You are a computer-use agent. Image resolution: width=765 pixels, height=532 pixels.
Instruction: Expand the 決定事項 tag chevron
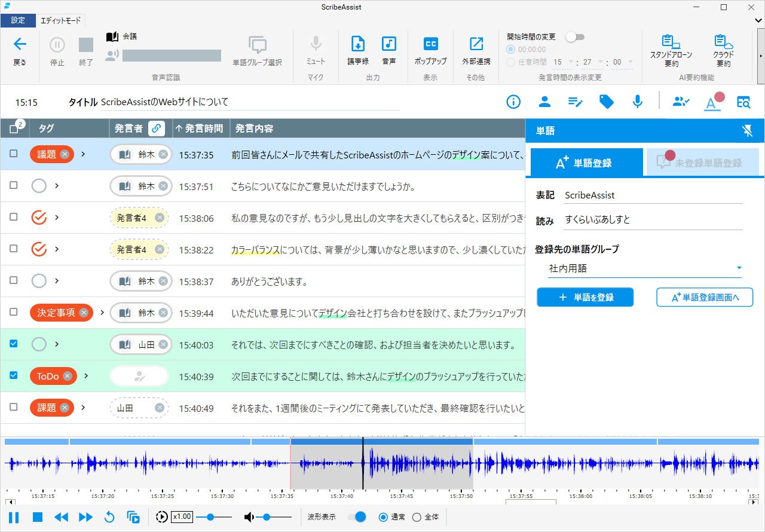click(102, 313)
